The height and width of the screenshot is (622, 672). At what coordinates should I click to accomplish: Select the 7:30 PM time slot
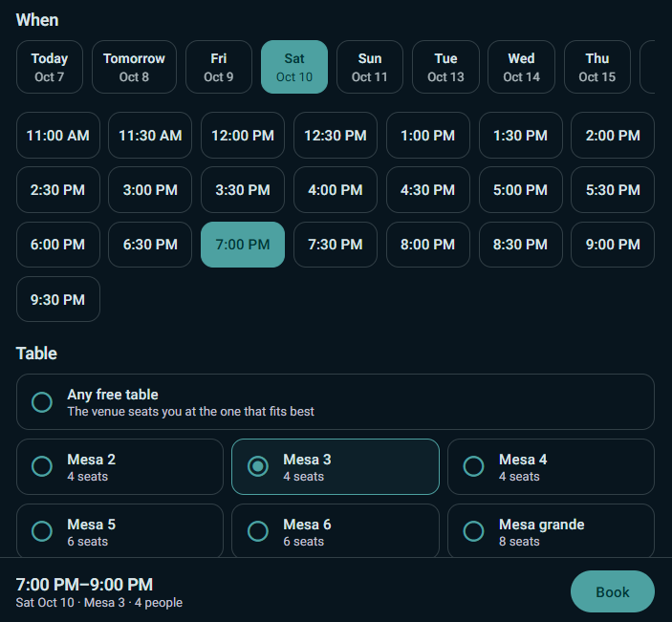coord(336,245)
